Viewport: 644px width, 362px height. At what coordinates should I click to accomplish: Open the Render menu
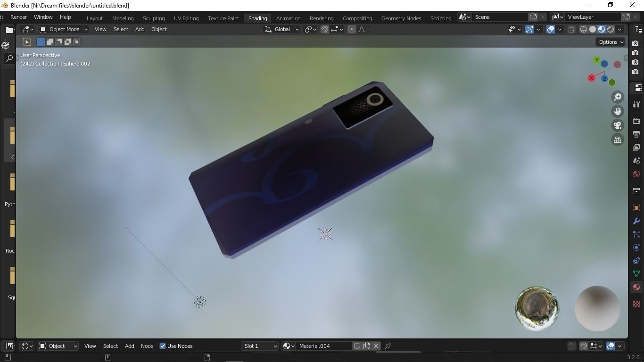click(x=19, y=17)
